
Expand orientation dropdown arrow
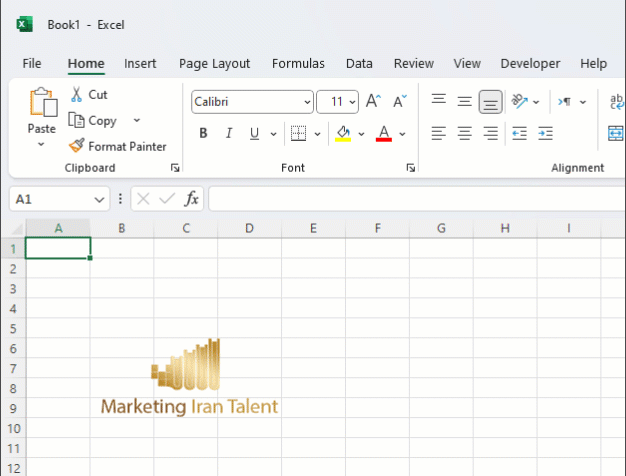tap(536, 102)
